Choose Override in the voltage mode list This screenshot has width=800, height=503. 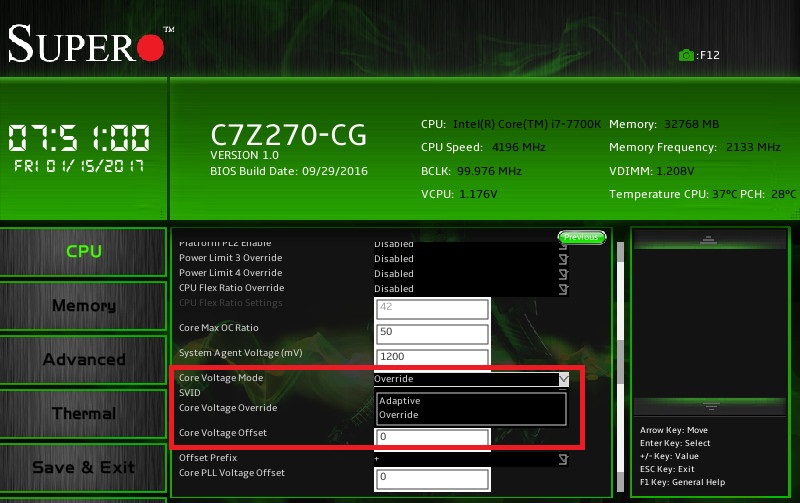(398, 415)
